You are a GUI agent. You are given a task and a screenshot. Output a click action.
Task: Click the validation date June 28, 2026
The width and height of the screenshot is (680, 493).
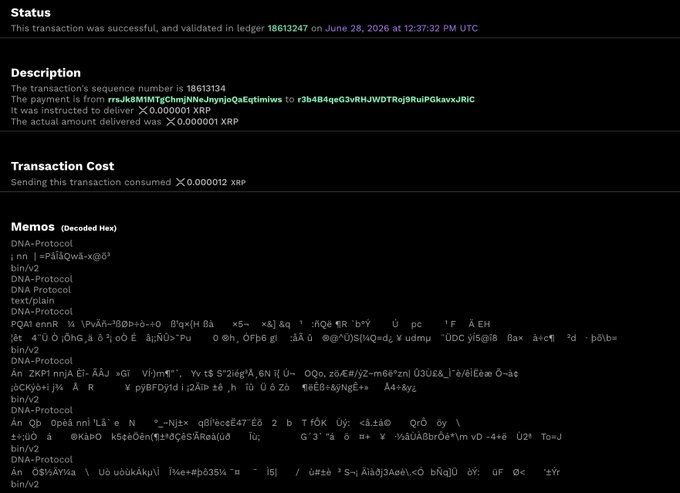[401, 28]
